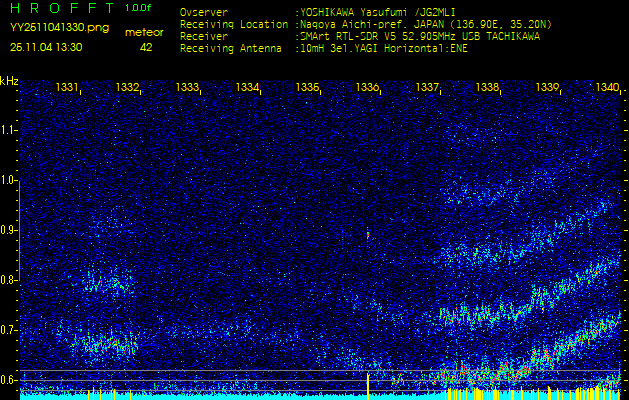This screenshot has width=629, height=400.
Task: Click the Receiving Location label
Action: (234, 24)
